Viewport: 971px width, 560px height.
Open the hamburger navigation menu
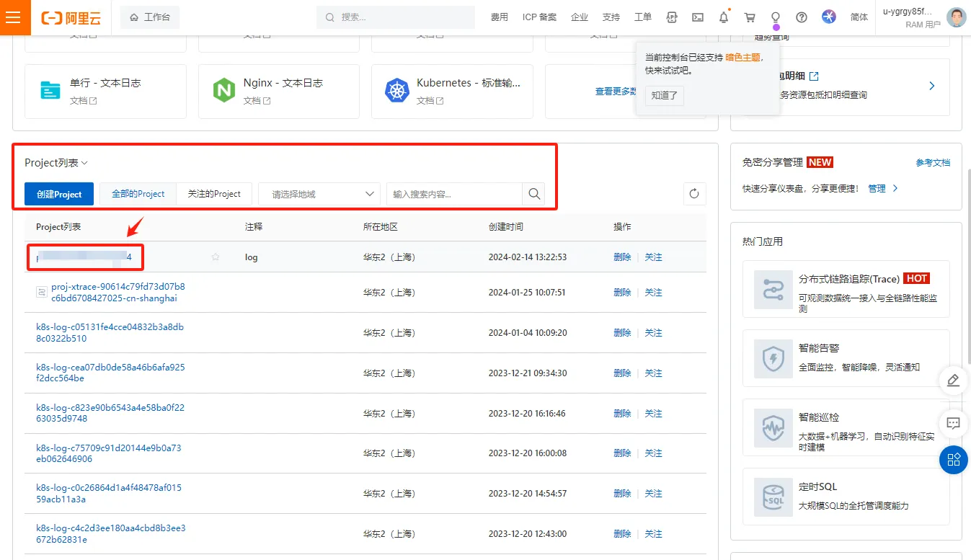point(13,17)
